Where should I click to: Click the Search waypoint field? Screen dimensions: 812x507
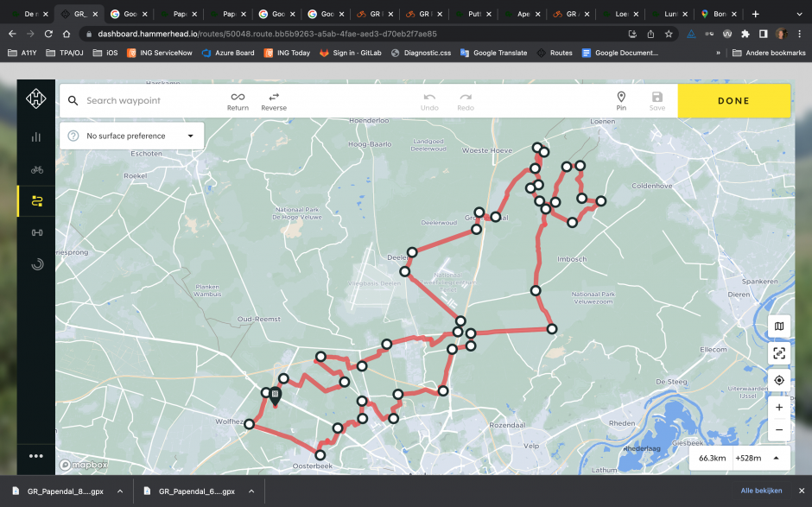click(x=147, y=100)
